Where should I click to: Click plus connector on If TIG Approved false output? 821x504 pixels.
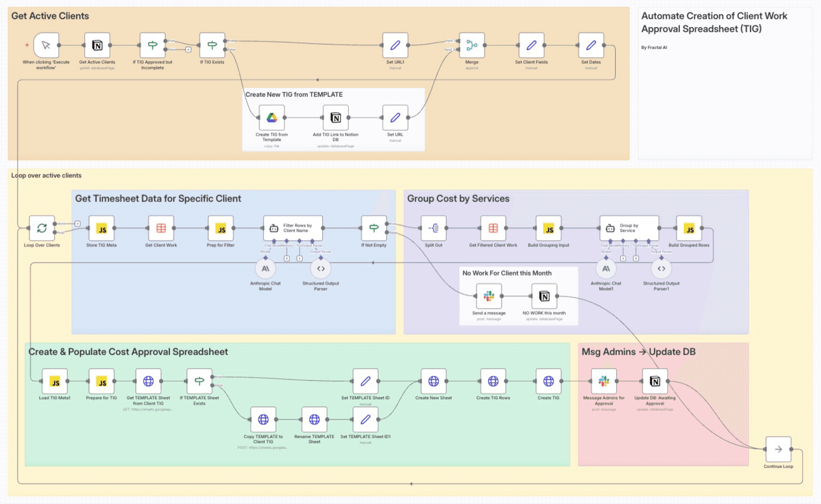pos(188,50)
